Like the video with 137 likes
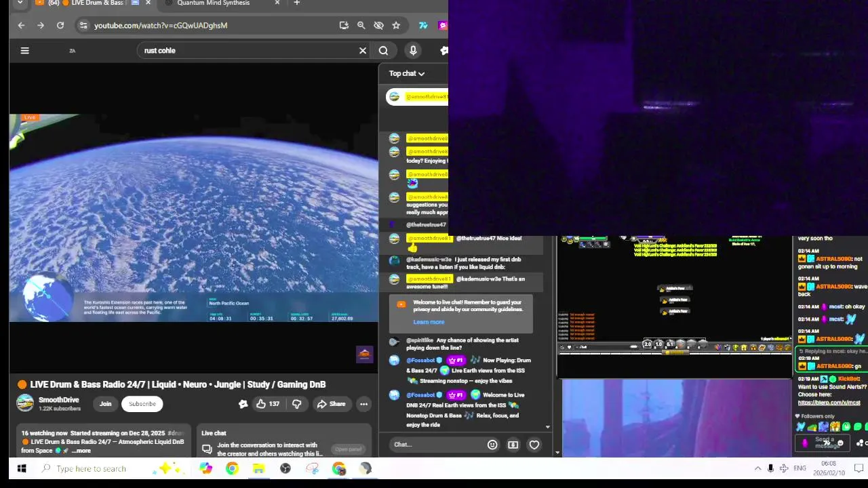This screenshot has width=868, height=488. (268, 404)
